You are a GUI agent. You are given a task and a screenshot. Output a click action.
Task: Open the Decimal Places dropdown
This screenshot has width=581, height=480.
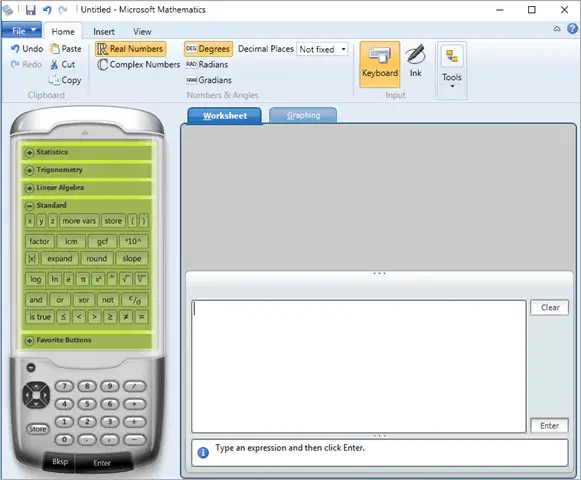click(322, 49)
